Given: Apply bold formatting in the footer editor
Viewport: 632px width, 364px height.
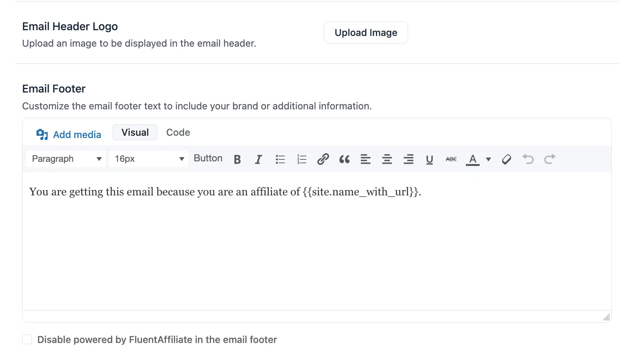Looking at the screenshot, I should coord(237,159).
